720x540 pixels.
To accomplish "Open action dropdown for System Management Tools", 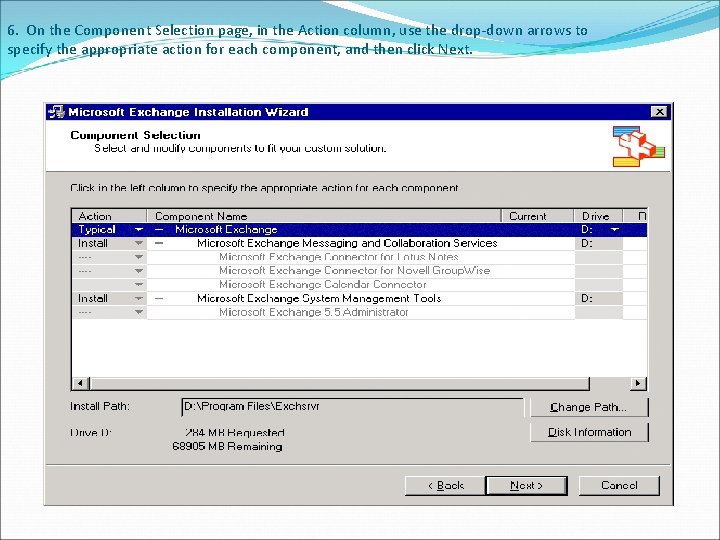I will tap(138, 298).
